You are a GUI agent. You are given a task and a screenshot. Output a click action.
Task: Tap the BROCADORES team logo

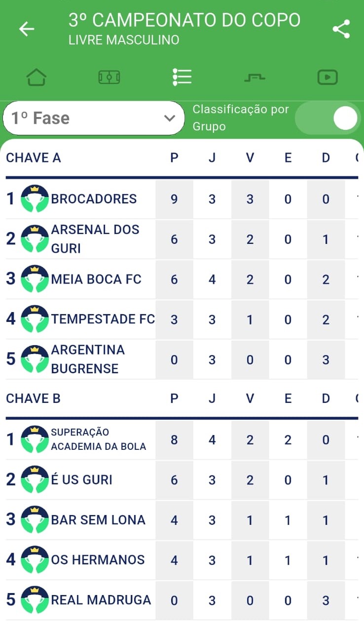tap(35, 199)
